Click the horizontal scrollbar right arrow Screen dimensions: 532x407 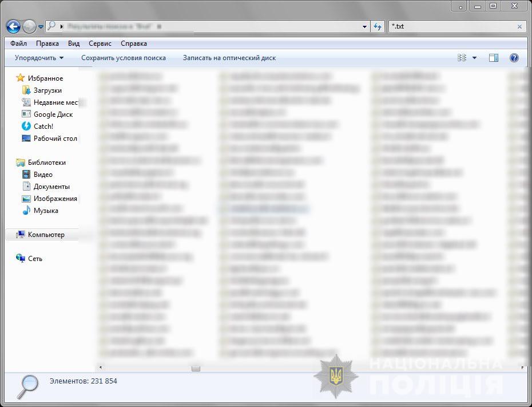click(522, 368)
